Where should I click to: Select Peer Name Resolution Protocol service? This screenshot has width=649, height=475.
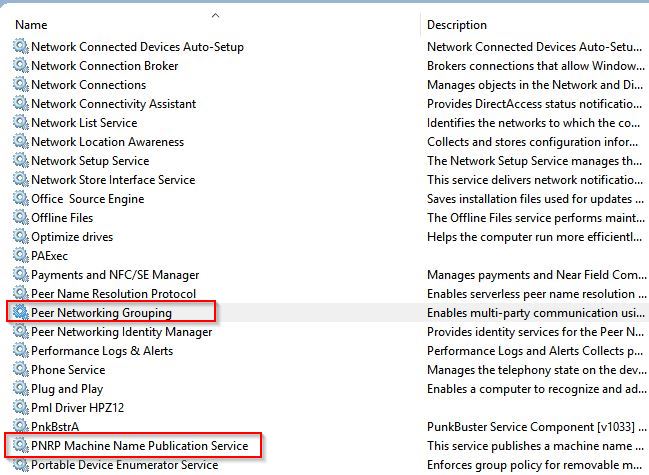point(113,294)
